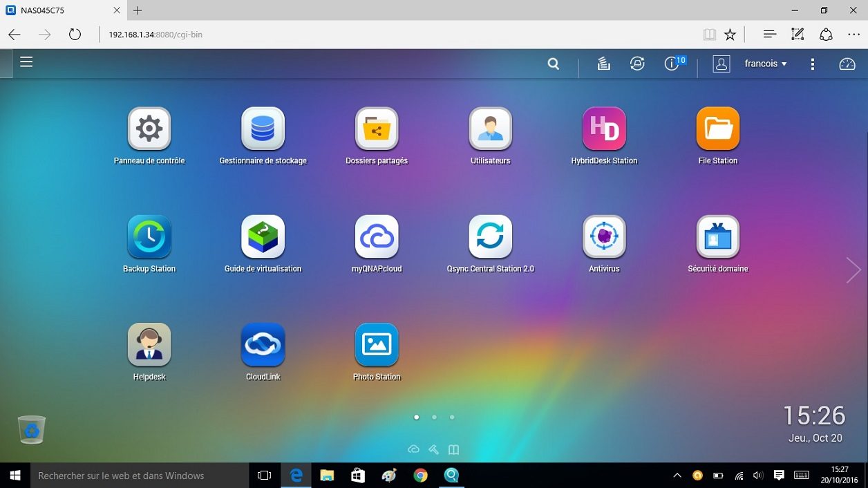This screenshot has width=868, height=488.
Task: Select the NAS045C75 browser tab
Action: (x=64, y=10)
